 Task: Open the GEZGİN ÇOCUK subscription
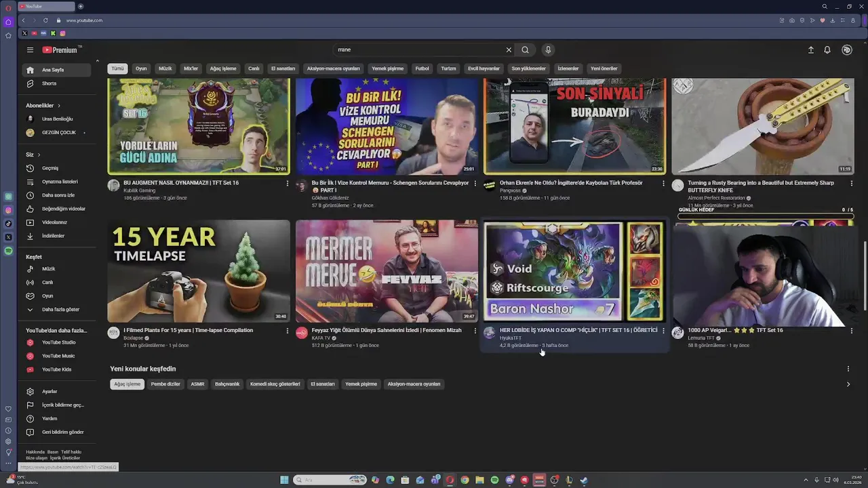(x=56, y=133)
